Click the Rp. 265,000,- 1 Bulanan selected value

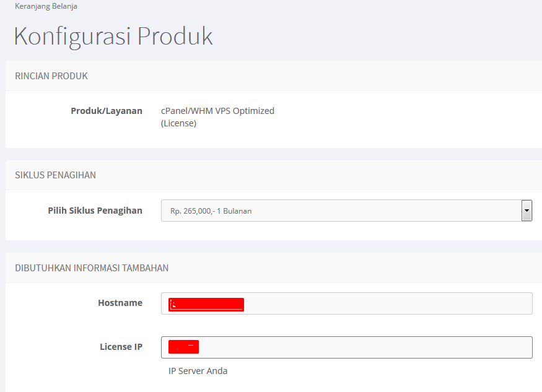coord(211,211)
